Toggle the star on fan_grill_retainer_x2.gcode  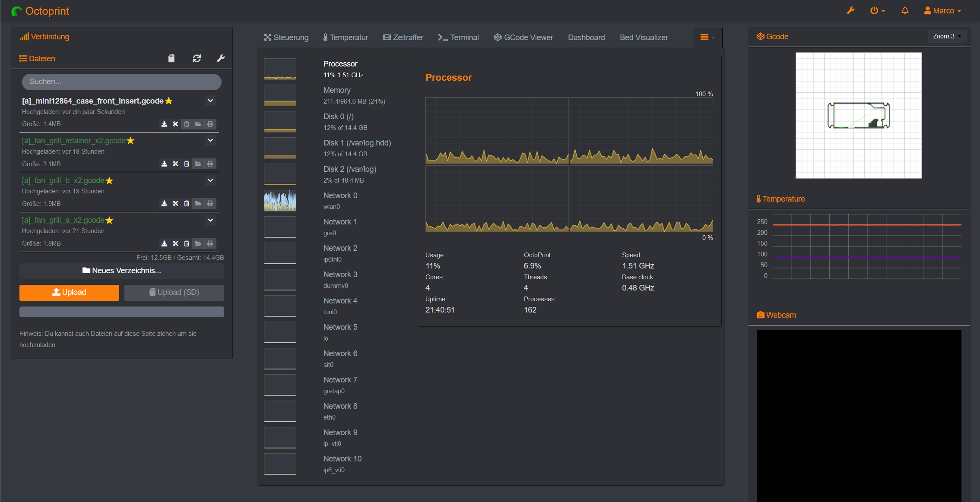click(130, 140)
